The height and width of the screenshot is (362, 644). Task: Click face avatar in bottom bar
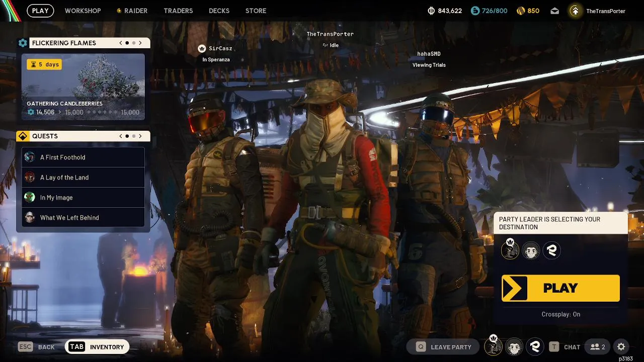coord(514,347)
